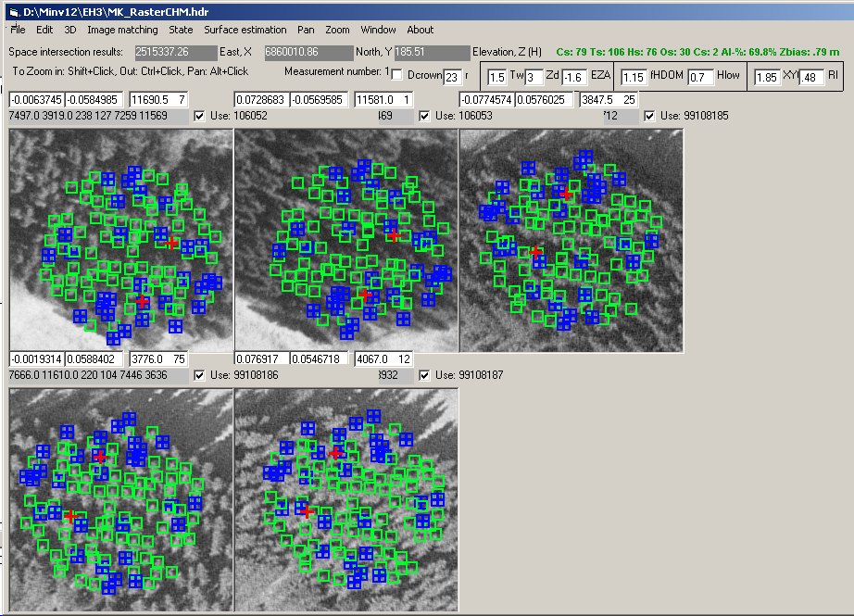
Task: Uncheck the Use: 99108185 checkbox
Action: click(649, 116)
